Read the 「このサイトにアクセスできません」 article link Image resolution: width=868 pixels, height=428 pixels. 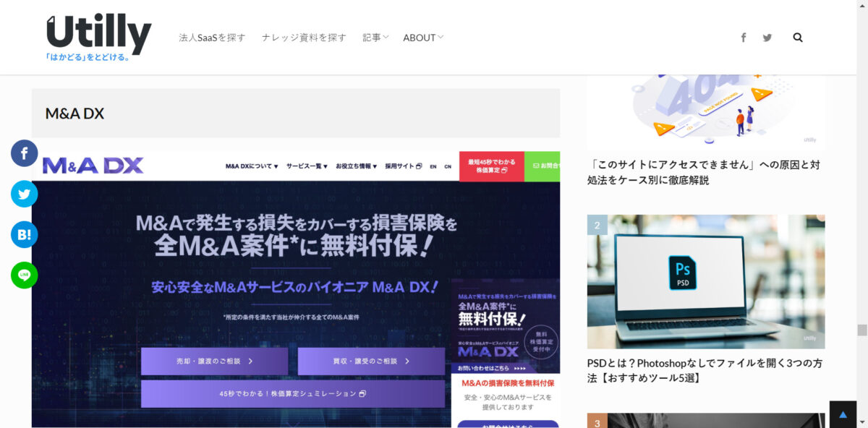704,172
